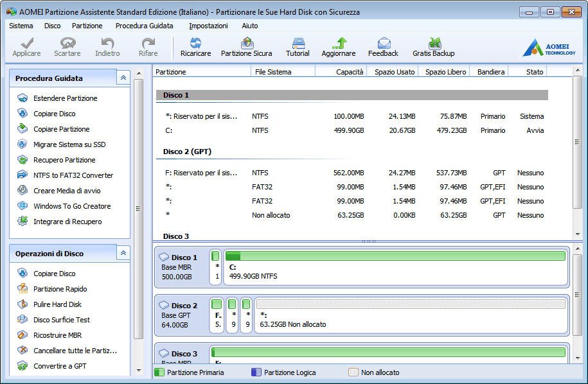Open the NTFS to FAT32 Converter
Screen dimensions: 588x384
point(73,175)
